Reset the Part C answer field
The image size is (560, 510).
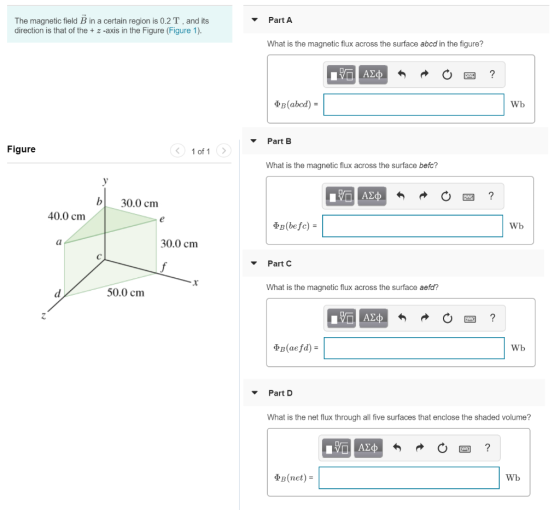click(x=447, y=318)
